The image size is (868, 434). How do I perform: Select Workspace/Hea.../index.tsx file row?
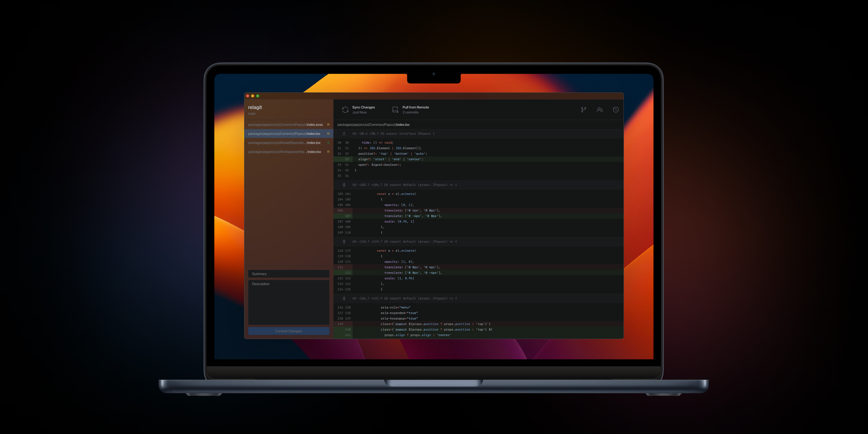pos(289,152)
